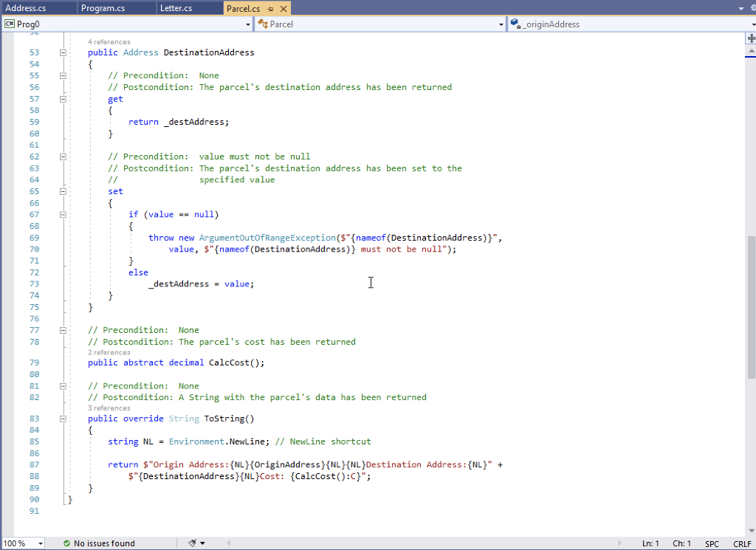756x550 pixels.
Task: Close the Parcel.cs tab
Action: (x=283, y=9)
